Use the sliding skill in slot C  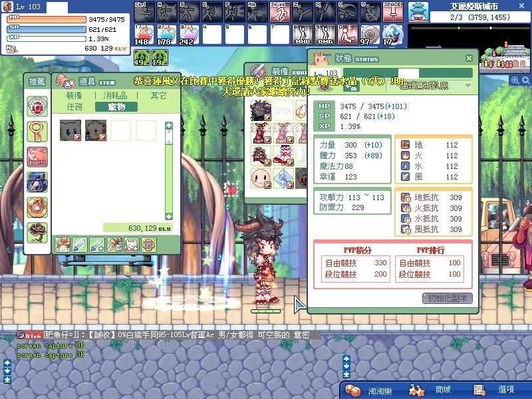[x=347, y=12]
